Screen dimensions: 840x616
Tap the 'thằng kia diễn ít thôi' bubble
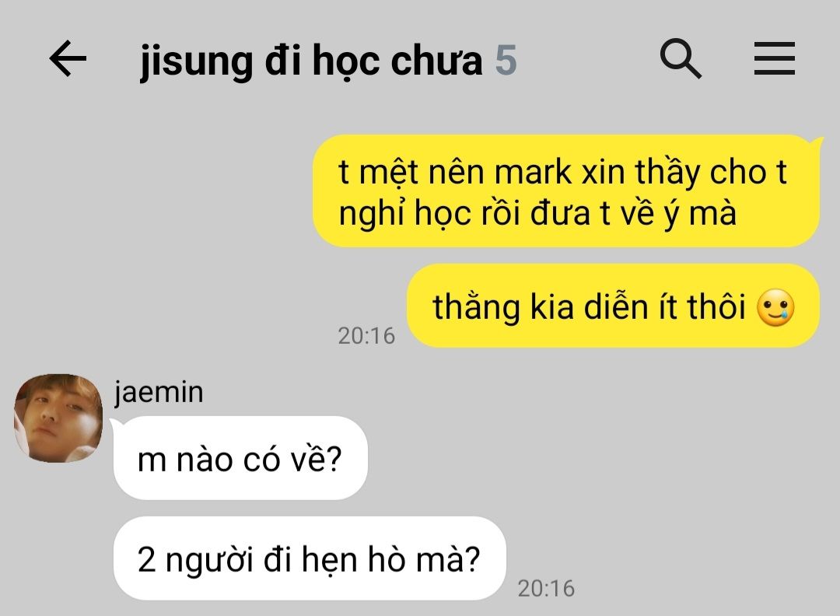pyautogui.click(x=614, y=306)
